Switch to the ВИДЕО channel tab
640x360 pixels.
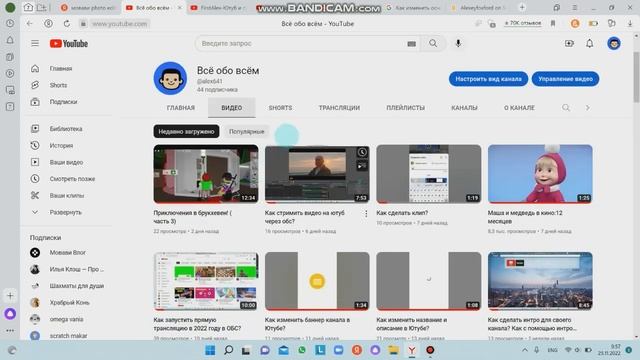(231, 108)
